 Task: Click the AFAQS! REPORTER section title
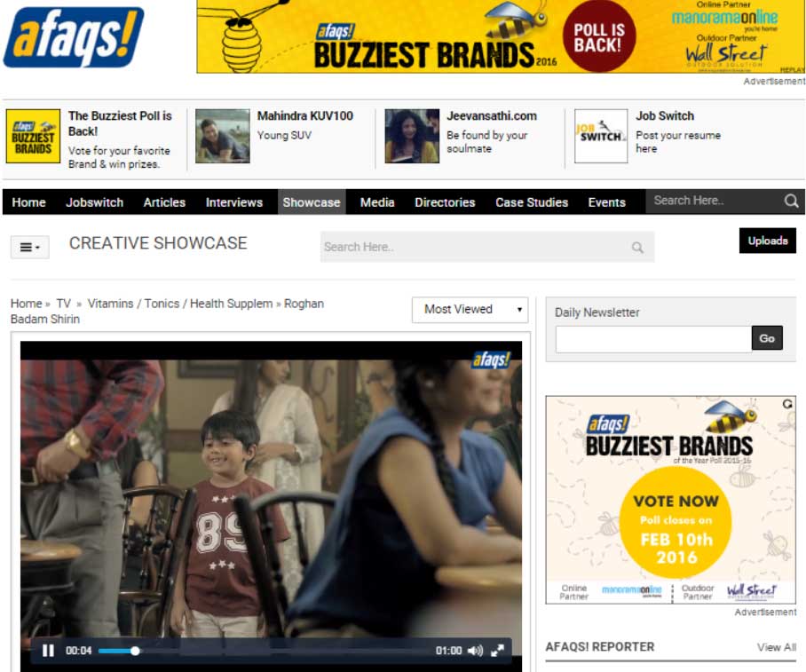click(600, 647)
